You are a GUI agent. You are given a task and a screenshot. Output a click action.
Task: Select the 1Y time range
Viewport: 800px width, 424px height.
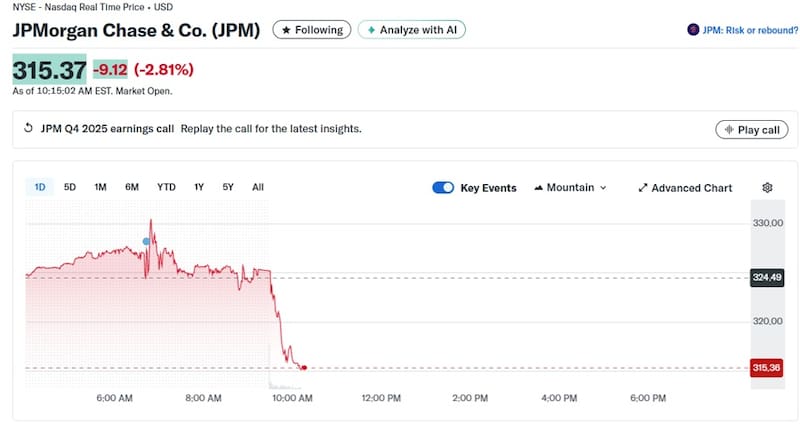199,187
